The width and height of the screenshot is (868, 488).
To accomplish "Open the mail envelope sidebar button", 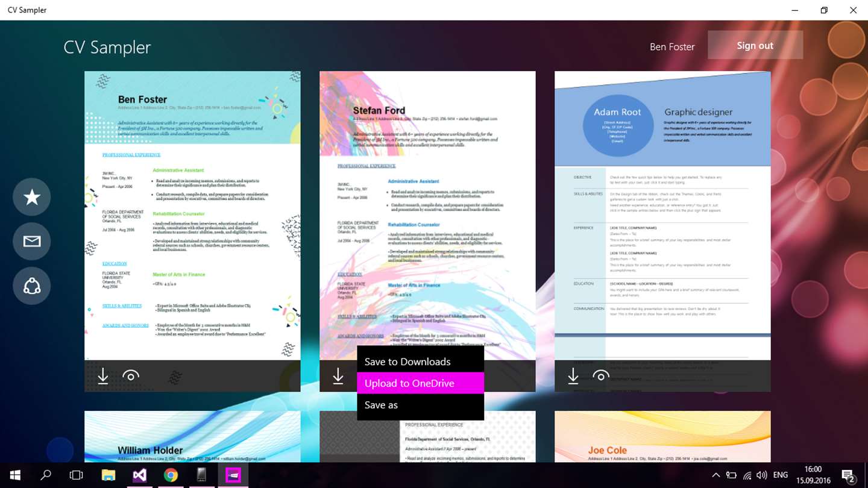I will point(32,241).
